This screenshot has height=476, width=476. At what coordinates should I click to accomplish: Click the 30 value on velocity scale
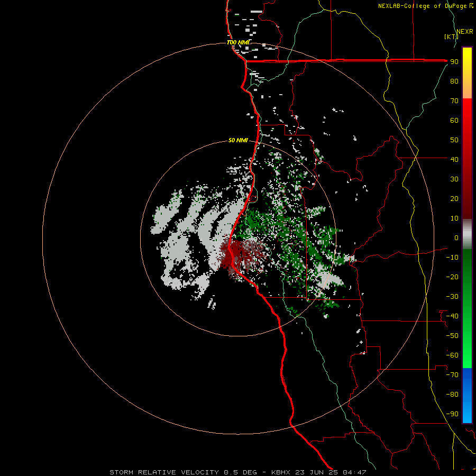click(x=454, y=179)
